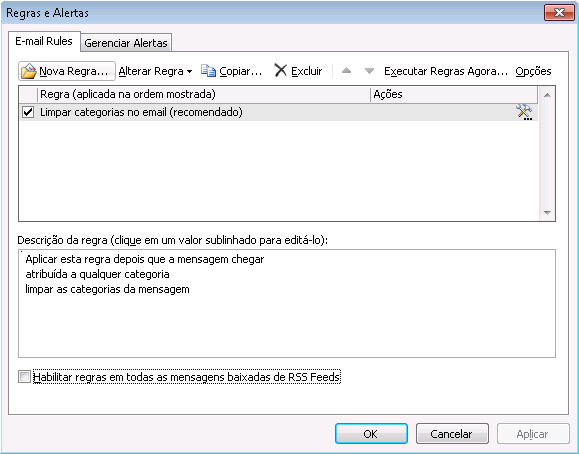
Task: Open the Opções toolbar item
Action: (x=533, y=71)
